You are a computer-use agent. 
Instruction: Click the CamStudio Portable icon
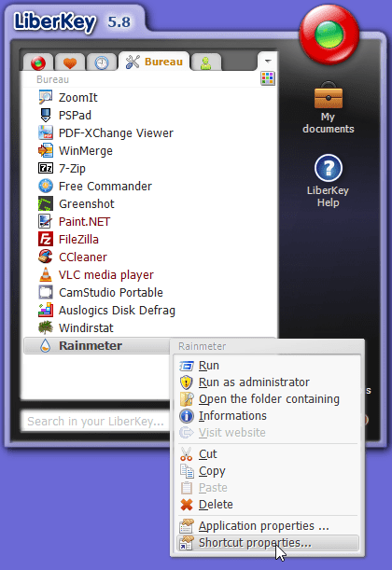(x=46, y=292)
